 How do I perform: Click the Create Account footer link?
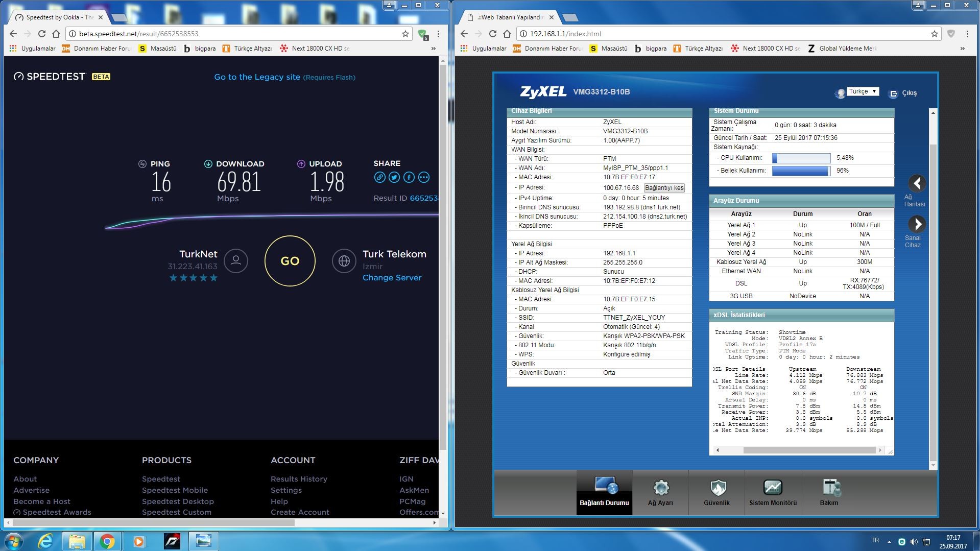300,512
